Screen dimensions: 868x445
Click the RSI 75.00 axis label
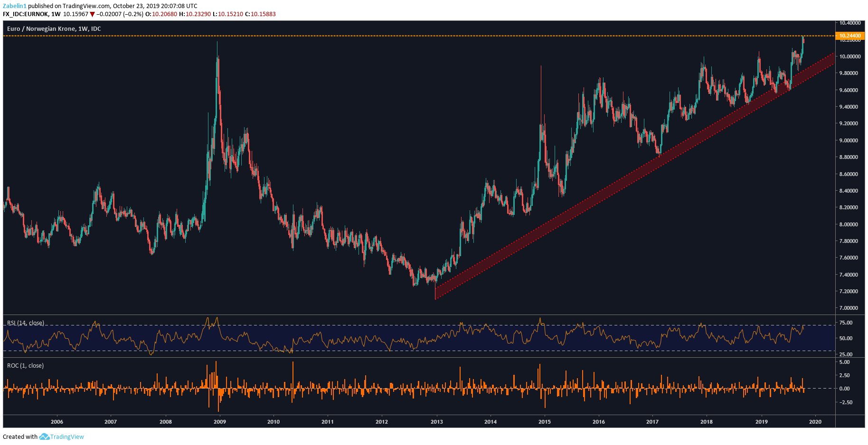coord(846,323)
